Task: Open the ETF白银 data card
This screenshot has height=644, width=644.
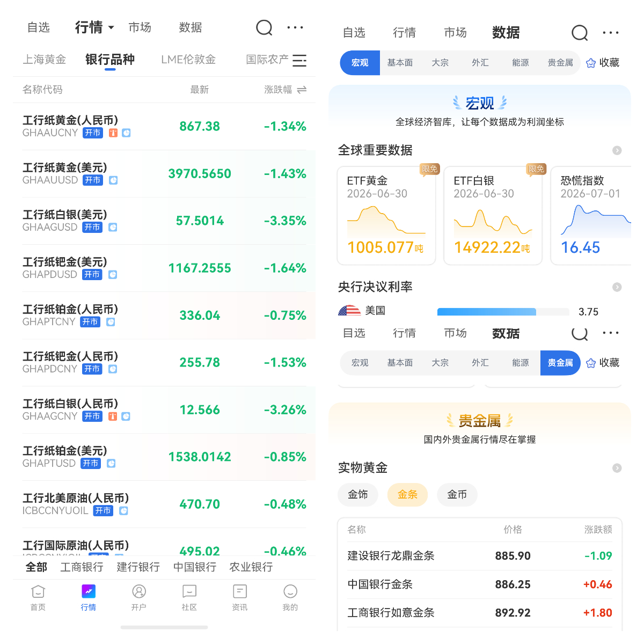Action: (x=493, y=216)
